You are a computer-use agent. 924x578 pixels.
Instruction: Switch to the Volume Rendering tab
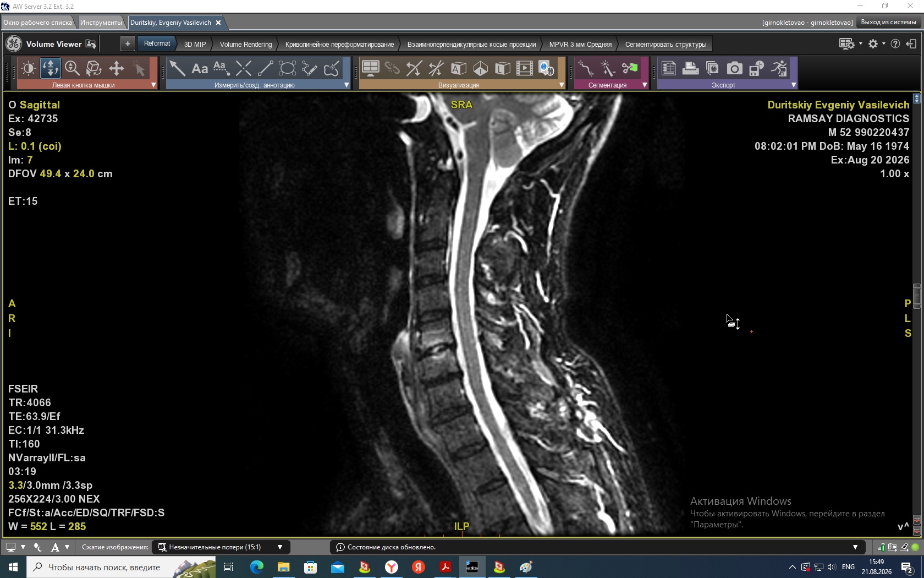coord(246,45)
